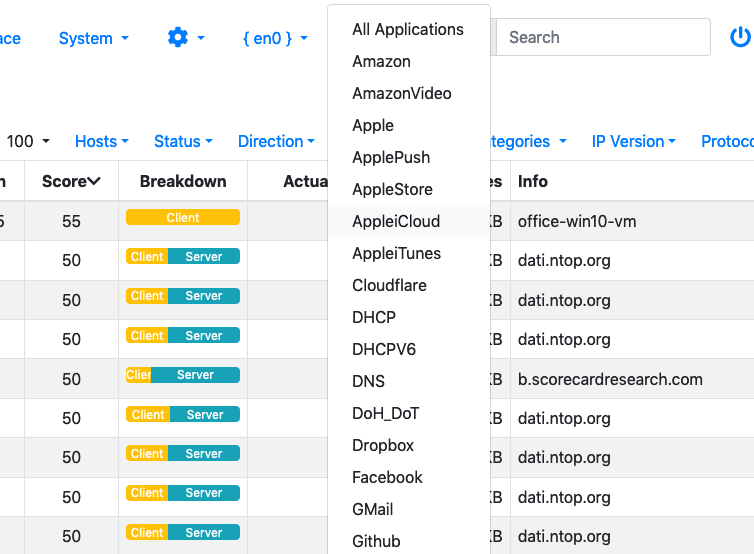Click the score value 55
Screen dimensions: 754x554
pos(71,221)
